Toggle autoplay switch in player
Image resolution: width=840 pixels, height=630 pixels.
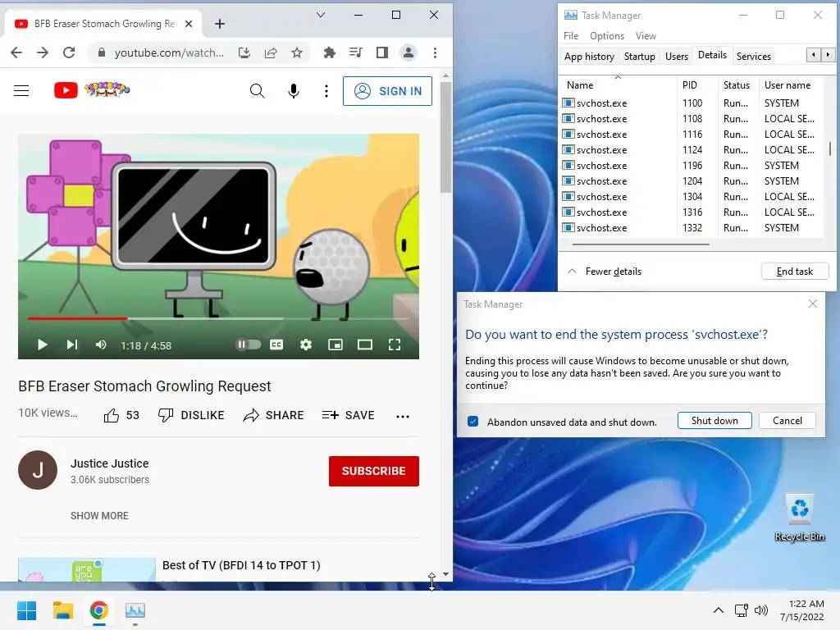[249, 345]
